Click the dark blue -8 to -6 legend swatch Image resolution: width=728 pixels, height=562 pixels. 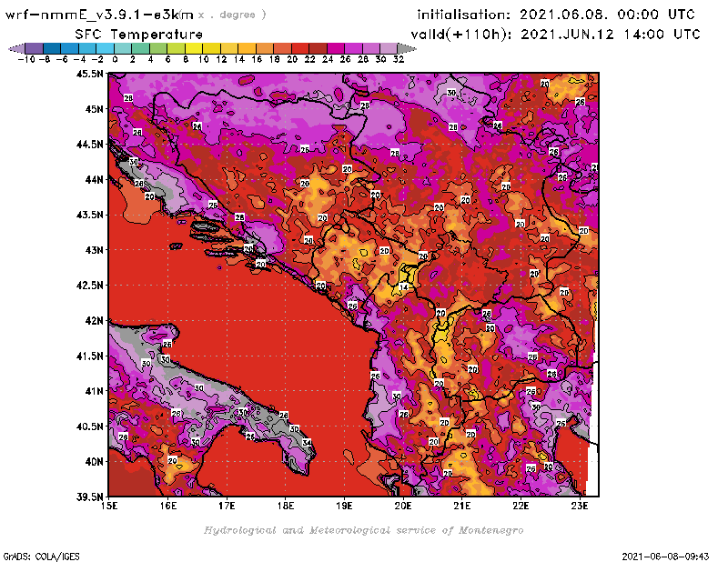53,48
